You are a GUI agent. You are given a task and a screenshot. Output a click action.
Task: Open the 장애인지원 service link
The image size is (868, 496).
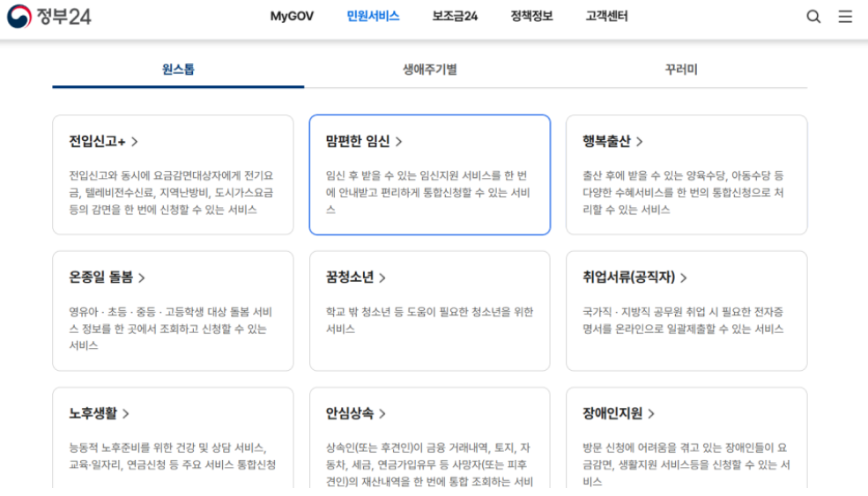[x=619, y=413]
